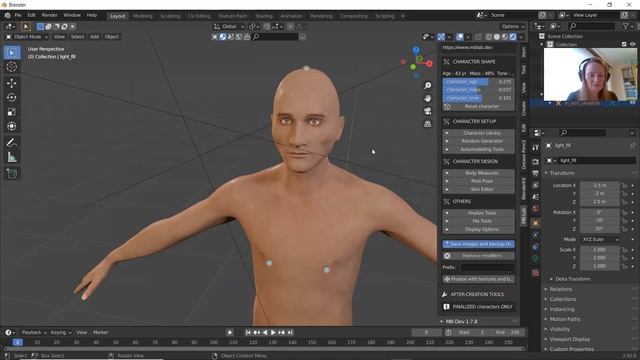Open the Display Options section
Image resolution: width=640 pixels, height=360 pixels.
[478, 229]
